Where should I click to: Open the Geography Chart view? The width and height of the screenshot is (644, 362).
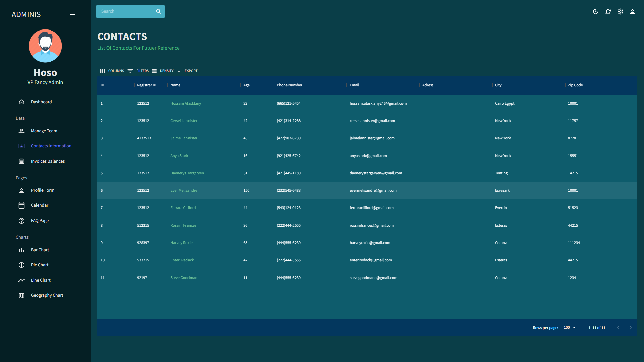pos(47,295)
